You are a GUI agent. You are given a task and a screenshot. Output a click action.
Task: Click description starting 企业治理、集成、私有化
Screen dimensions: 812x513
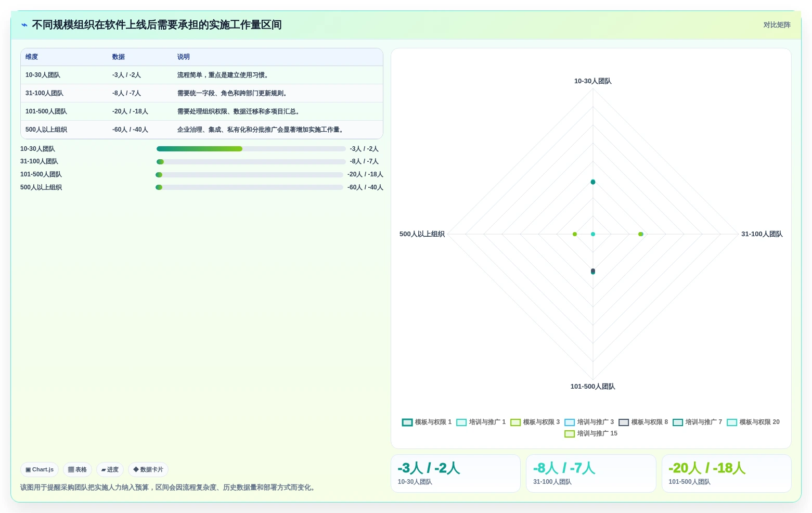[x=261, y=130]
